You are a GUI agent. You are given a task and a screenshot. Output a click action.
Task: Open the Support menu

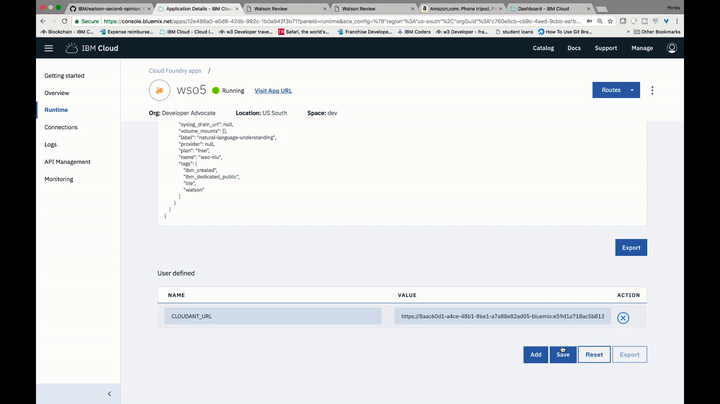click(x=606, y=48)
